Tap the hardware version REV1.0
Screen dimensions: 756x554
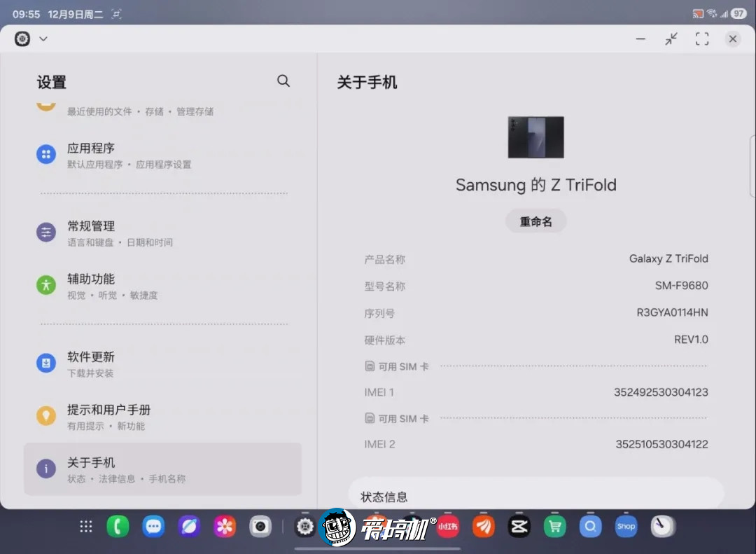tap(691, 340)
